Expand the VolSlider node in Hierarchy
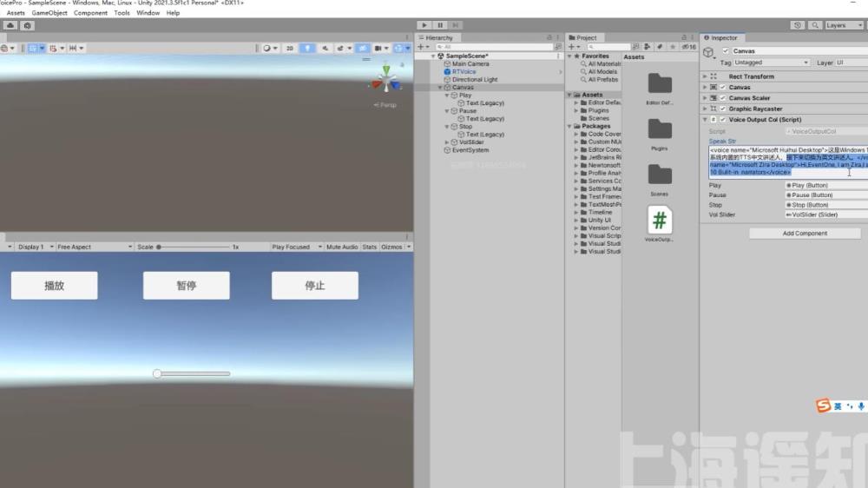Viewport: 868px width, 488px height. point(447,142)
